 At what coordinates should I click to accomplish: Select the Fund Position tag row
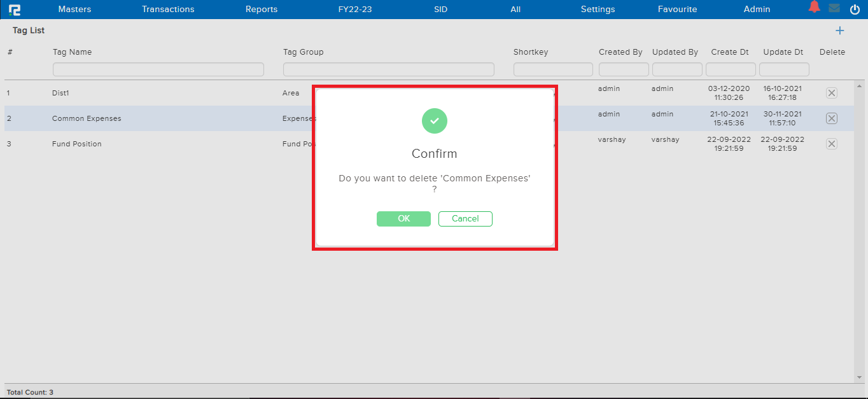(x=77, y=144)
